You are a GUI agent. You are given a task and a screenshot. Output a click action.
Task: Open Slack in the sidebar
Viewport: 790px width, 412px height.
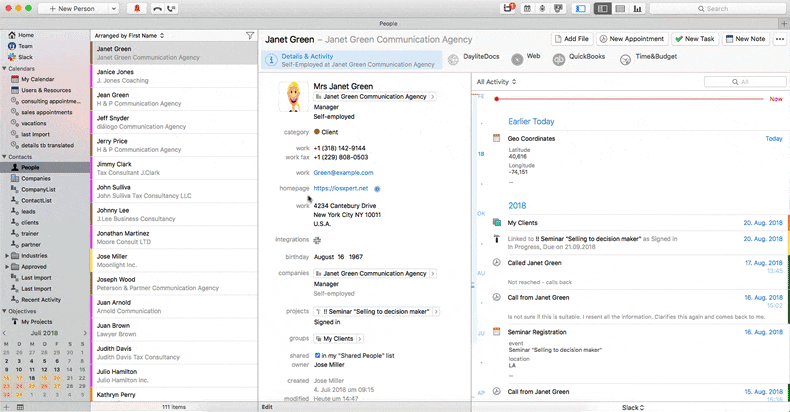click(x=25, y=57)
